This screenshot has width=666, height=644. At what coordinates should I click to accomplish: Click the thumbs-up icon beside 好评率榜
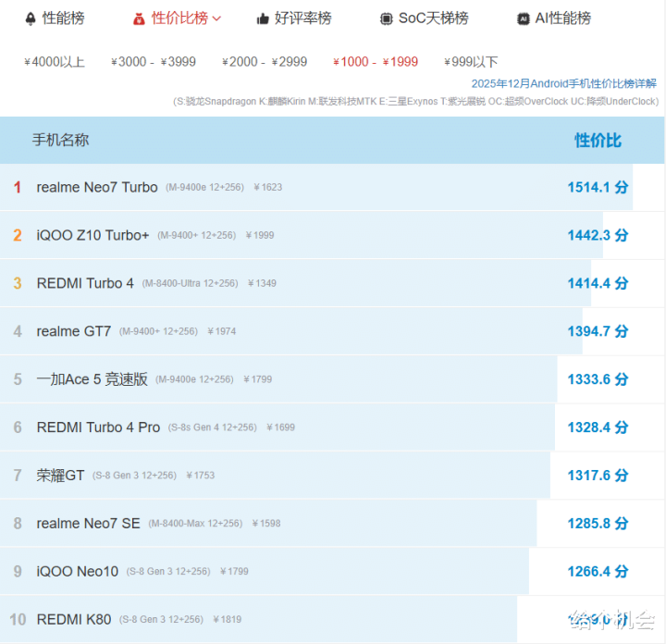point(263,19)
